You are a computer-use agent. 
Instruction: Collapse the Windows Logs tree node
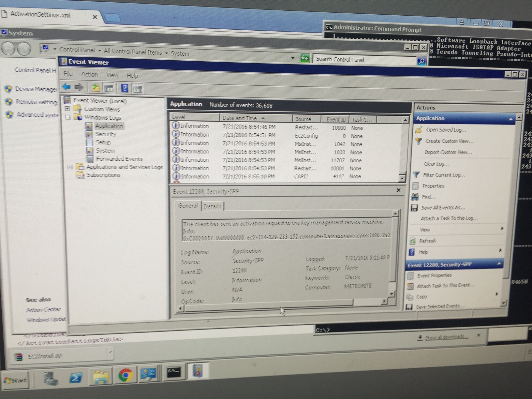[x=68, y=117]
